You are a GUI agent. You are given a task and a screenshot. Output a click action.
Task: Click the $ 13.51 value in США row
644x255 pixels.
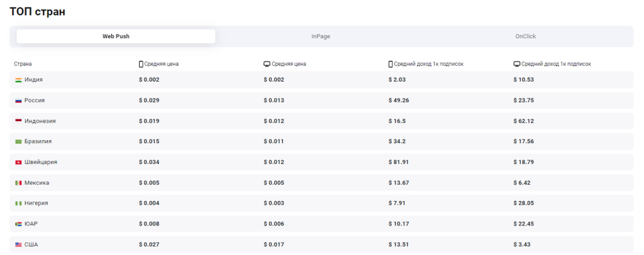point(399,245)
